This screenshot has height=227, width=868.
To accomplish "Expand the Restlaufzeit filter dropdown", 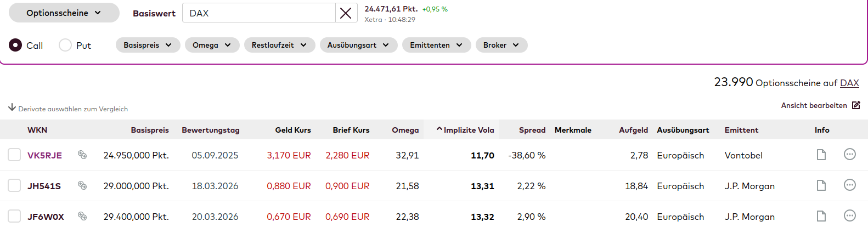I will tap(279, 45).
